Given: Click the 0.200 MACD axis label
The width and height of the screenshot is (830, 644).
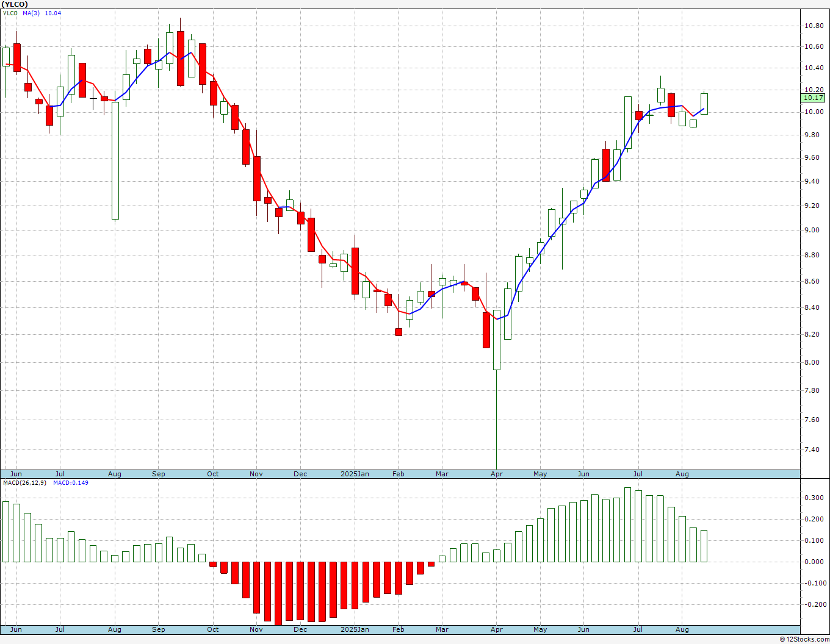Looking at the screenshot, I should (814, 519).
